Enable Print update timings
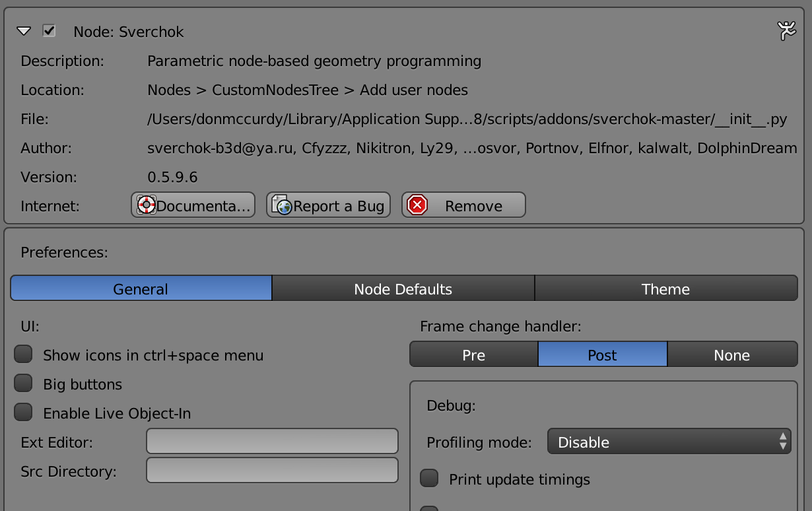This screenshot has width=812, height=511. pos(429,479)
